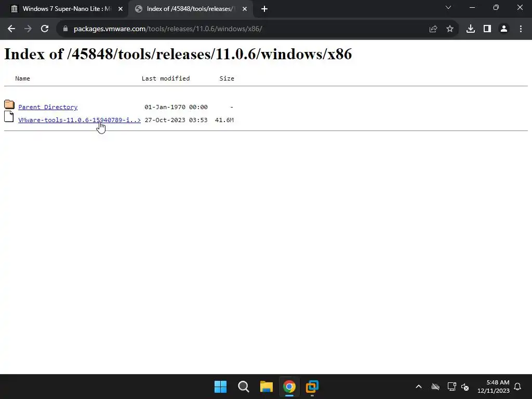Click the VMware-tools file icon
The height and width of the screenshot is (399, 532).
pyautogui.click(x=9, y=116)
